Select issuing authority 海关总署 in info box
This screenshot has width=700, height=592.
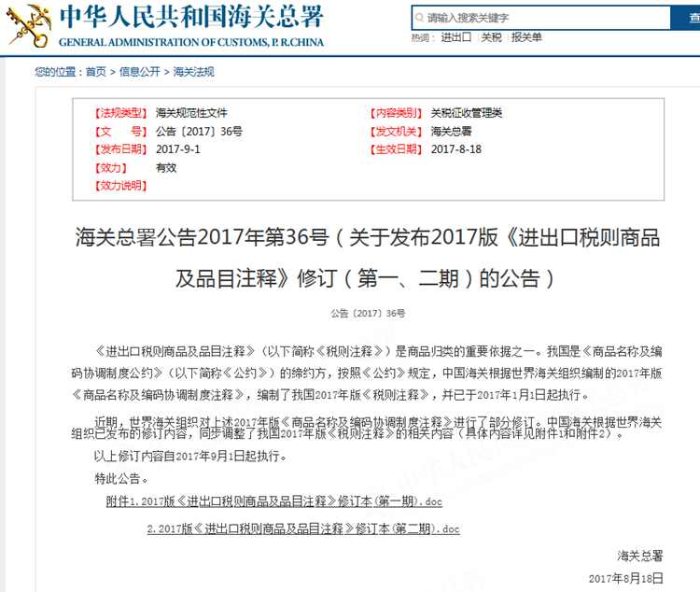[x=452, y=132]
